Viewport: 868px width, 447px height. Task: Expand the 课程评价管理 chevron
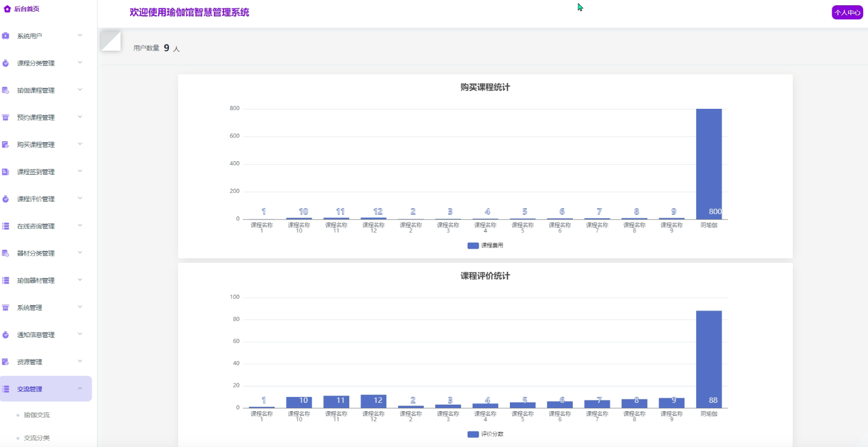(x=80, y=198)
